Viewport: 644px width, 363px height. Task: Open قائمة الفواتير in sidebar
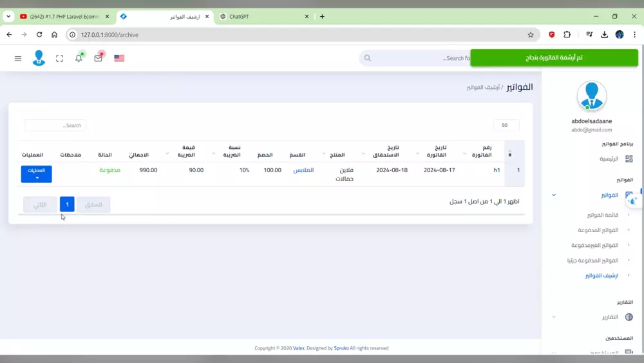[603, 215]
